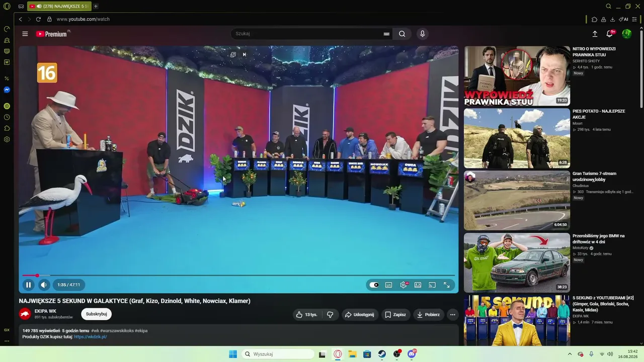Open the player settings gear
This screenshot has width=644, height=362.
404,285
